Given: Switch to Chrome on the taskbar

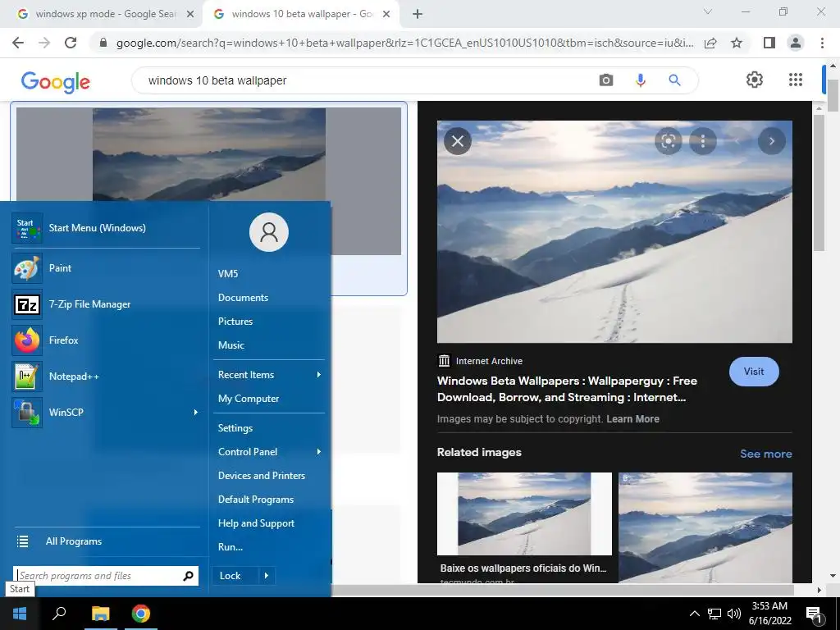Looking at the screenshot, I should (141, 614).
